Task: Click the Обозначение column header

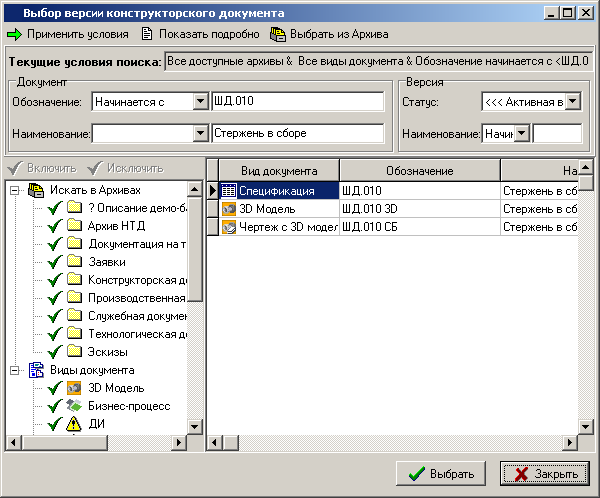Action: (418, 171)
